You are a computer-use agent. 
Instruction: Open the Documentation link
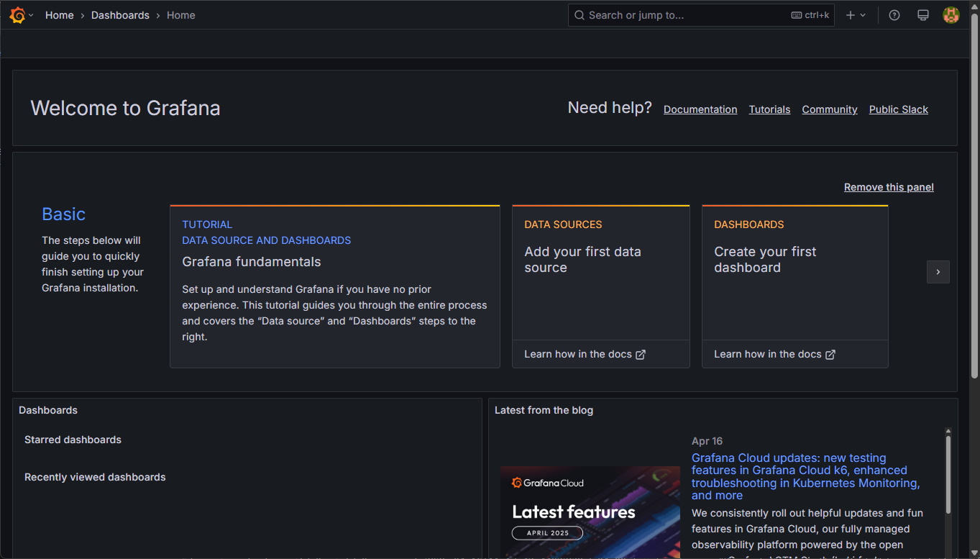click(700, 109)
